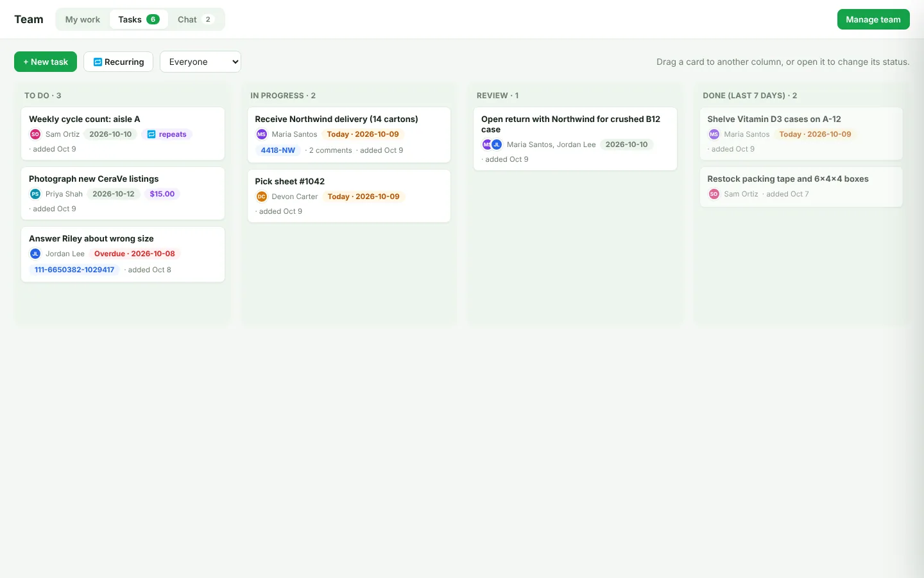Click the Today badge on Shelve Vitamin D3 card

pos(815,134)
